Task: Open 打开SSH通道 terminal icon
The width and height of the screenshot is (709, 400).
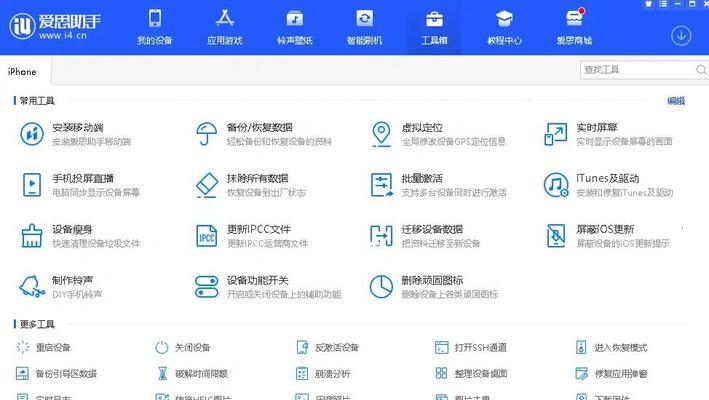Action: click(441, 348)
